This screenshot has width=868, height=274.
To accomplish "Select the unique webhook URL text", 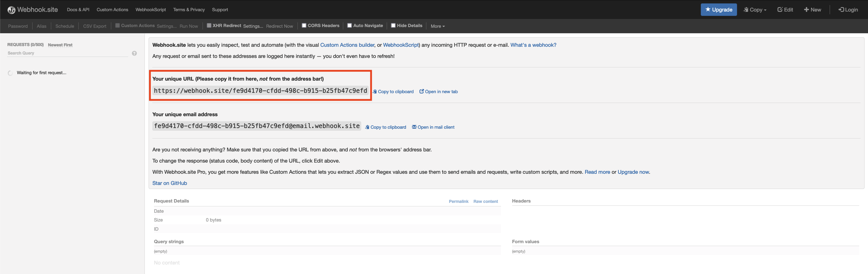I will pyautogui.click(x=261, y=90).
